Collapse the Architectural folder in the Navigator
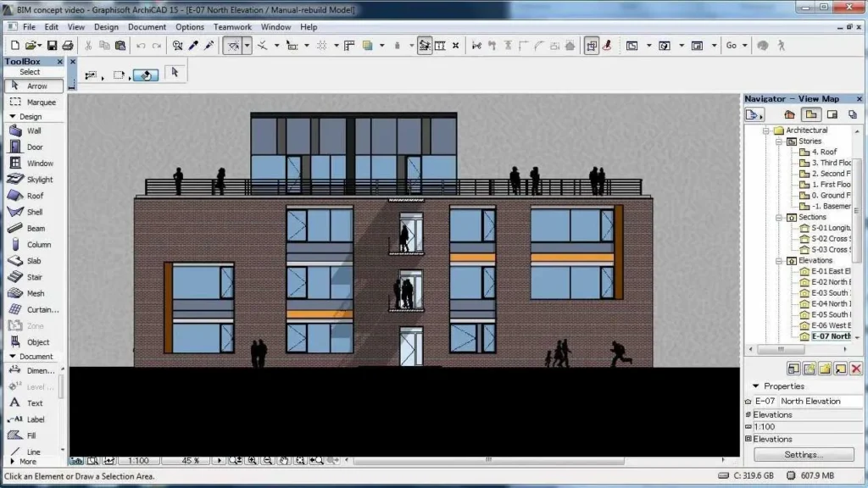This screenshot has height=488, width=868. click(x=768, y=130)
